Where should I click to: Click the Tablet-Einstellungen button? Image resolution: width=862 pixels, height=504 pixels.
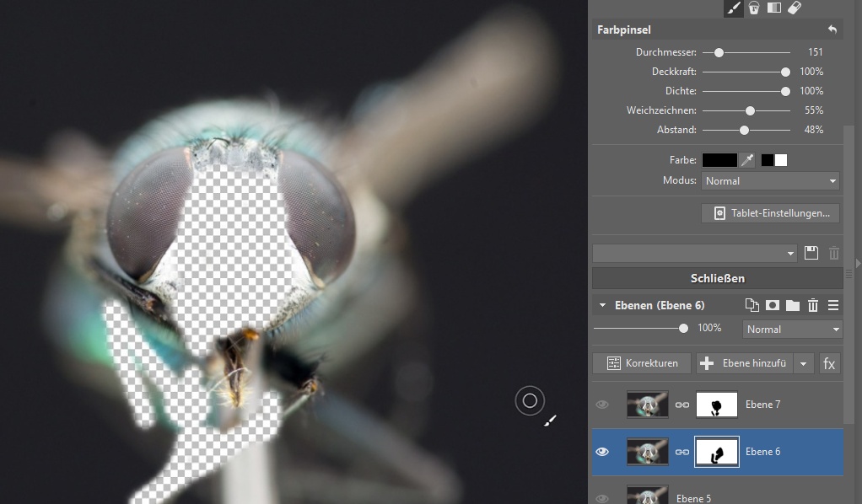(x=771, y=213)
